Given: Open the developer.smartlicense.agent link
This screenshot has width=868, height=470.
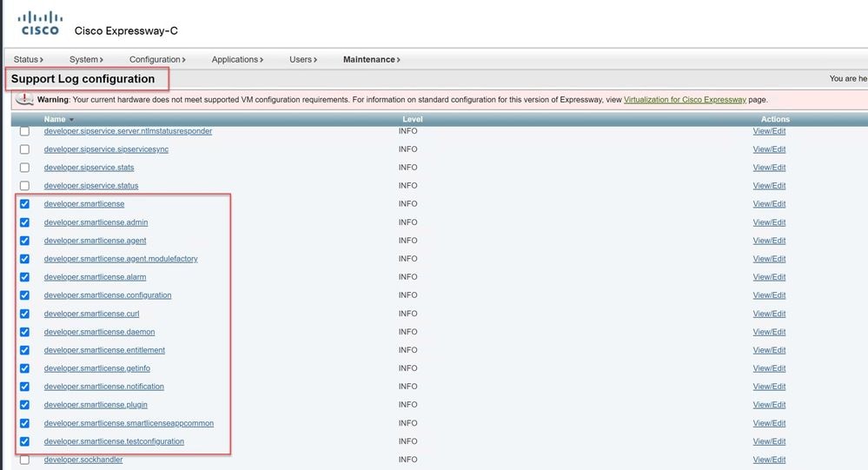Looking at the screenshot, I should pos(96,241).
